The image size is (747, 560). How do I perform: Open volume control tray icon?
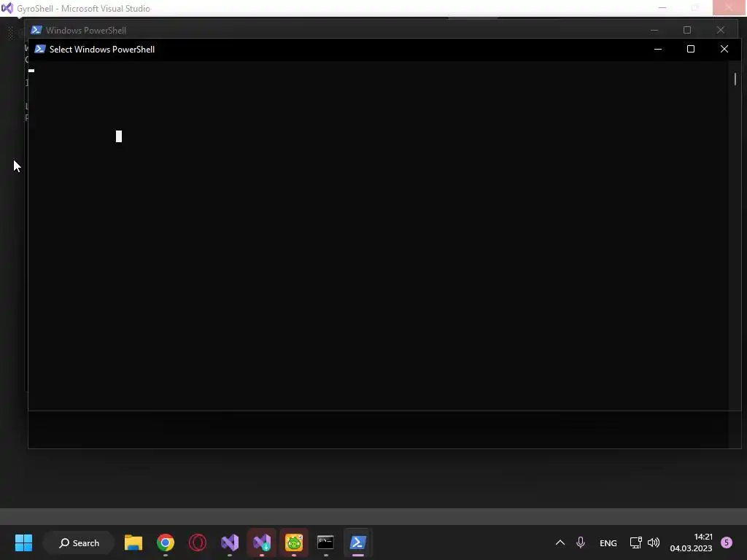654,542
